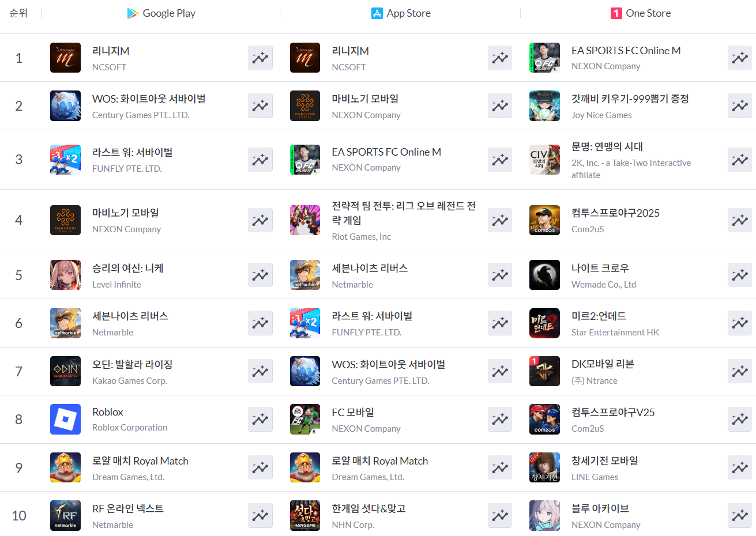Select the One Store column header
This screenshot has width=756, height=536.
coord(641,13)
